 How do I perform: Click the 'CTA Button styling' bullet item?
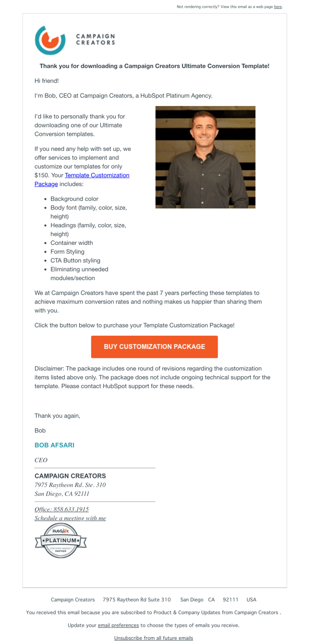point(75,261)
